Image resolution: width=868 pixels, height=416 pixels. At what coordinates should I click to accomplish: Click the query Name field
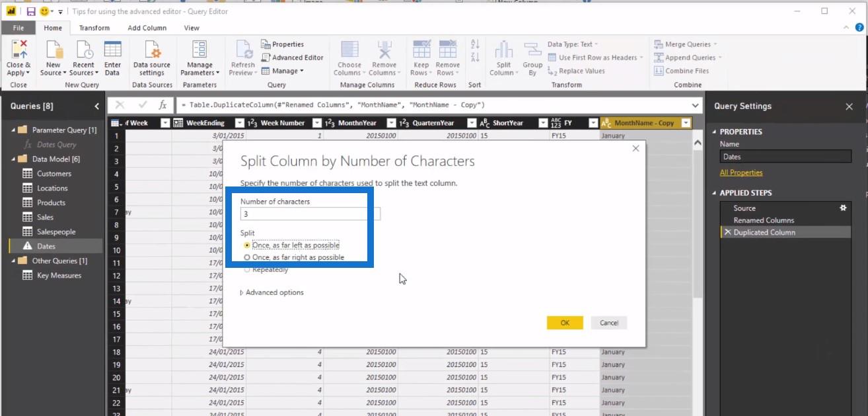pos(785,157)
